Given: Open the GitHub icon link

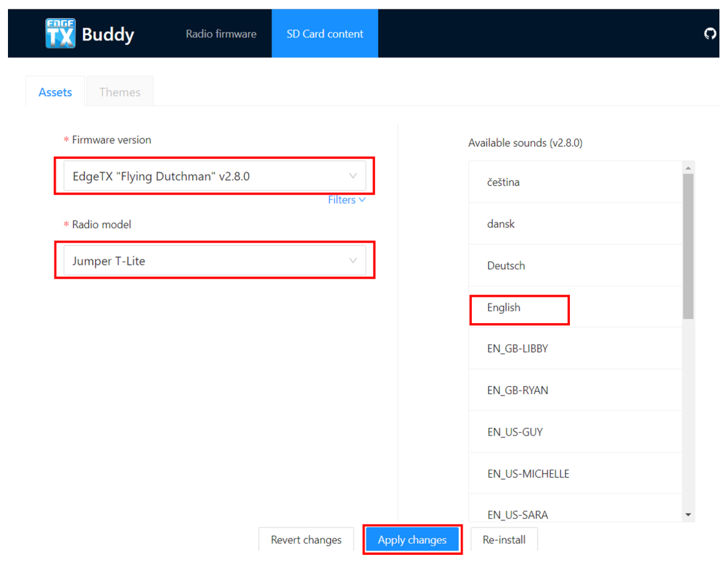Looking at the screenshot, I should pyautogui.click(x=710, y=34).
